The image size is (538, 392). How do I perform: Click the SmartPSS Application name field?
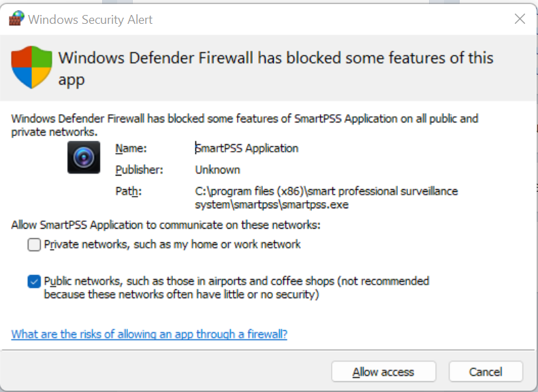247,148
